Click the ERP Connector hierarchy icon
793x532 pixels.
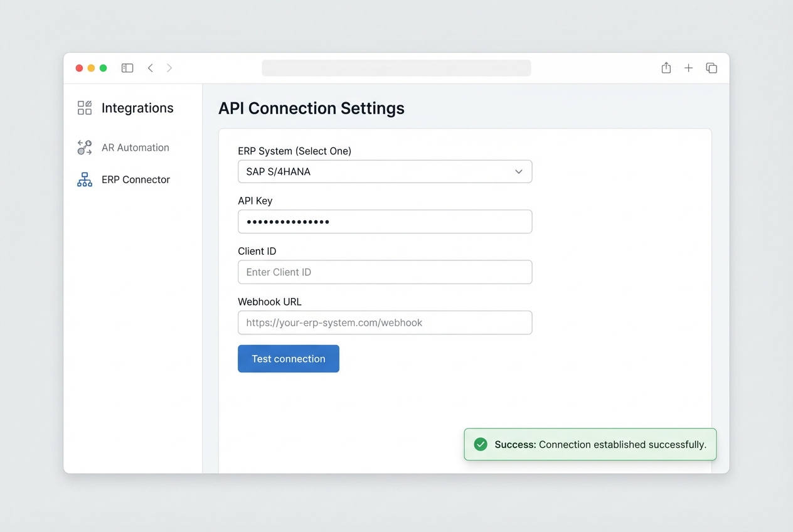[84, 179]
